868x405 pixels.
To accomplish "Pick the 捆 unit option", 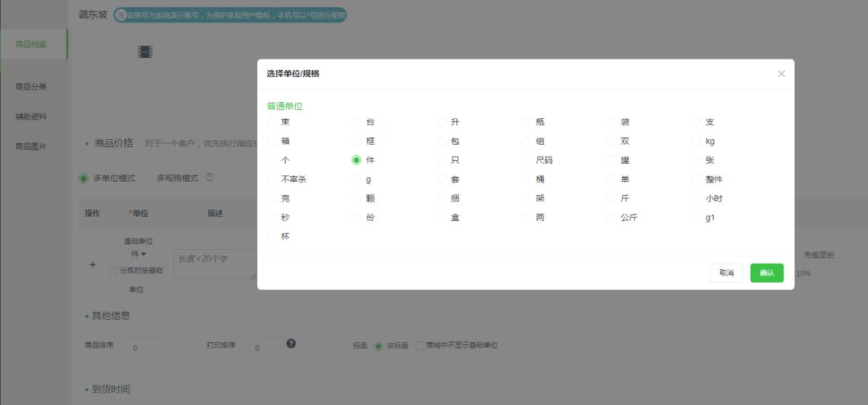I will [x=442, y=198].
